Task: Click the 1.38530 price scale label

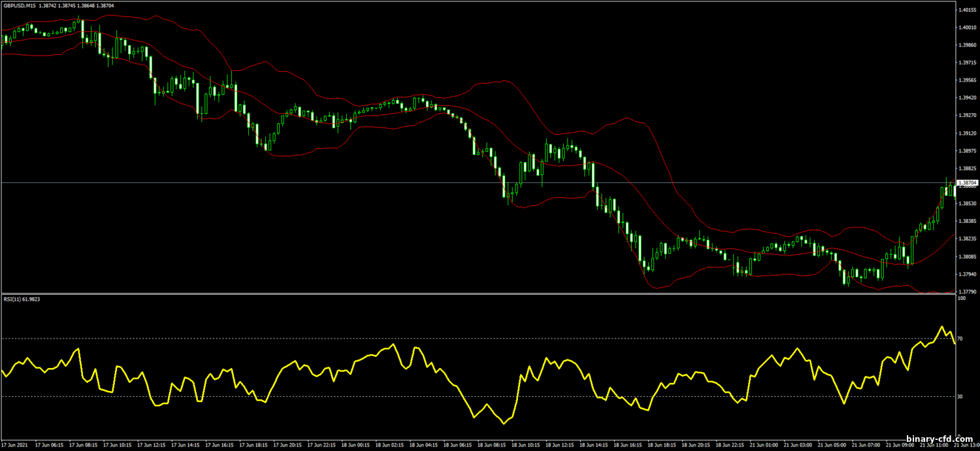Action: coord(967,204)
